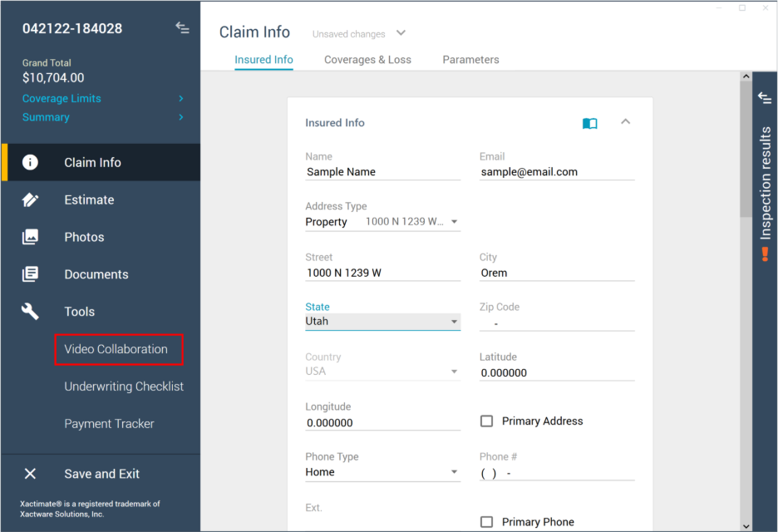
Task: Open the Coverage Limits link
Action: coord(62,99)
